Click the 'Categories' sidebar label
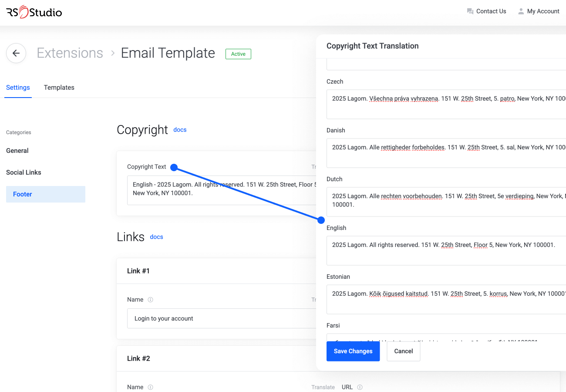This screenshot has height=392, width=566. coord(19,132)
